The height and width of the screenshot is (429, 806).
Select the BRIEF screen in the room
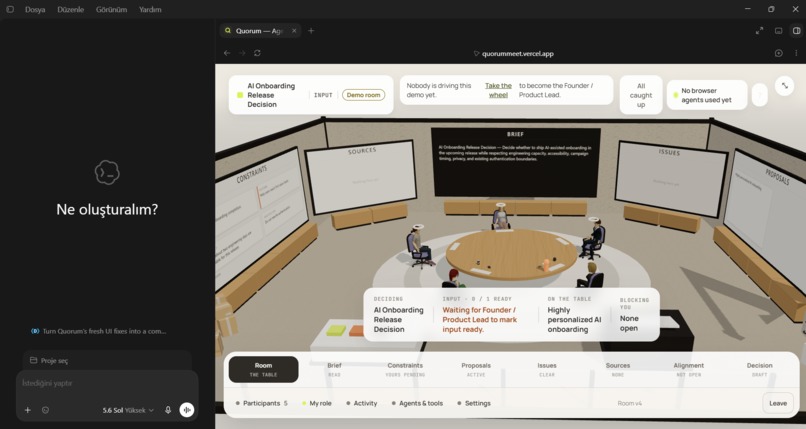[516, 162]
